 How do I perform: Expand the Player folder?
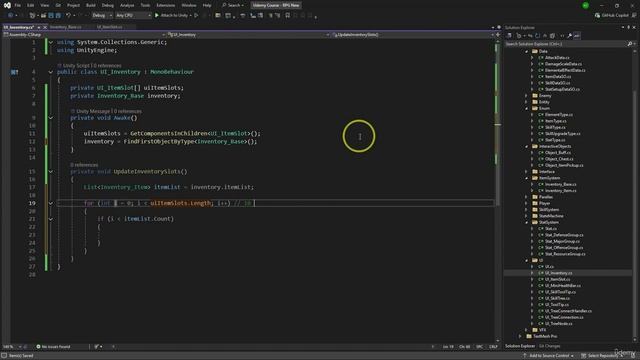[527, 203]
